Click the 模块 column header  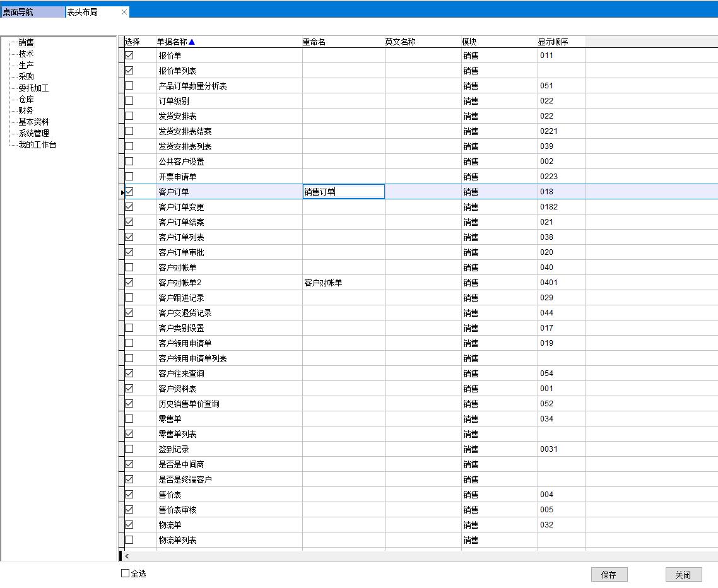[469, 42]
